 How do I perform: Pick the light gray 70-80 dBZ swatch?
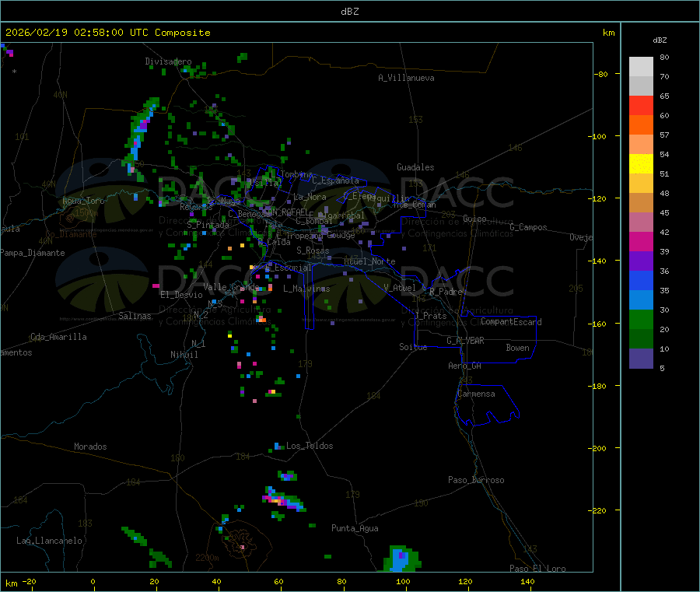[641, 67]
